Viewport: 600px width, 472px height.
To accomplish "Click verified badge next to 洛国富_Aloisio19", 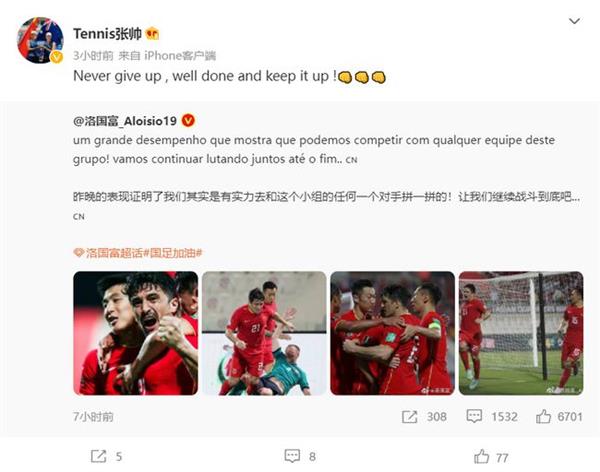I will click(x=188, y=121).
